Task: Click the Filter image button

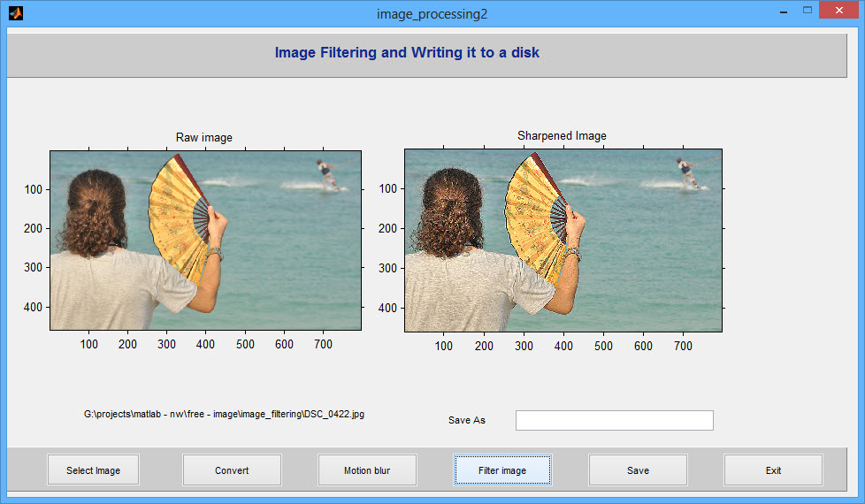Action: 502,470
